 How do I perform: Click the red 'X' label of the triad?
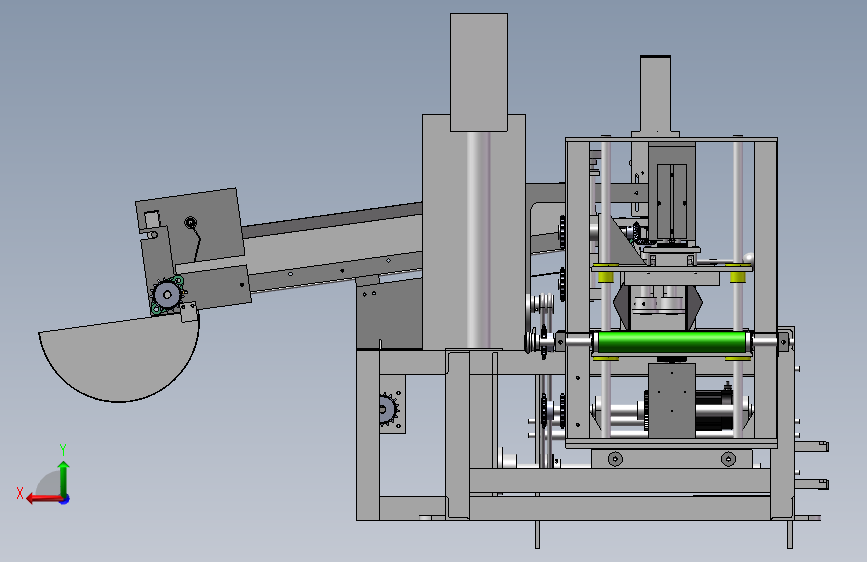20,493
